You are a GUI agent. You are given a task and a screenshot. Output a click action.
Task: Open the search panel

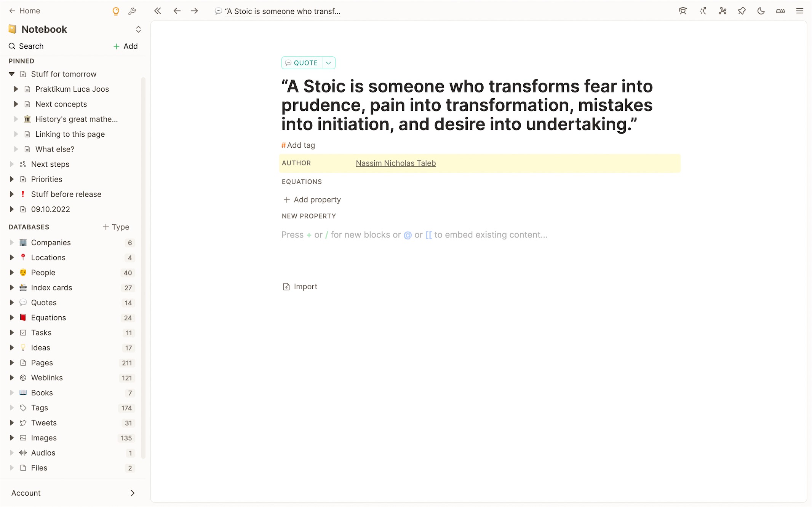pyautogui.click(x=32, y=46)
